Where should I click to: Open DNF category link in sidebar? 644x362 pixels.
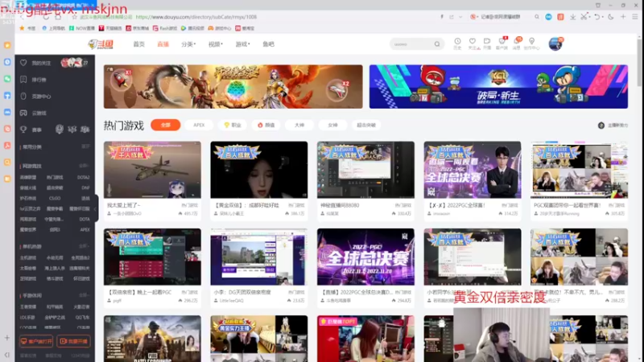coord(85,187)
